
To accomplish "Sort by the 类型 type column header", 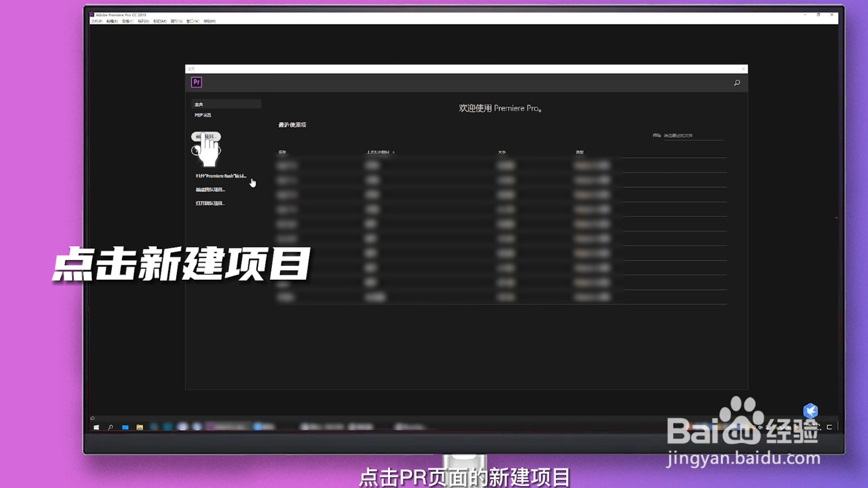I will click(x=580, y=152).
